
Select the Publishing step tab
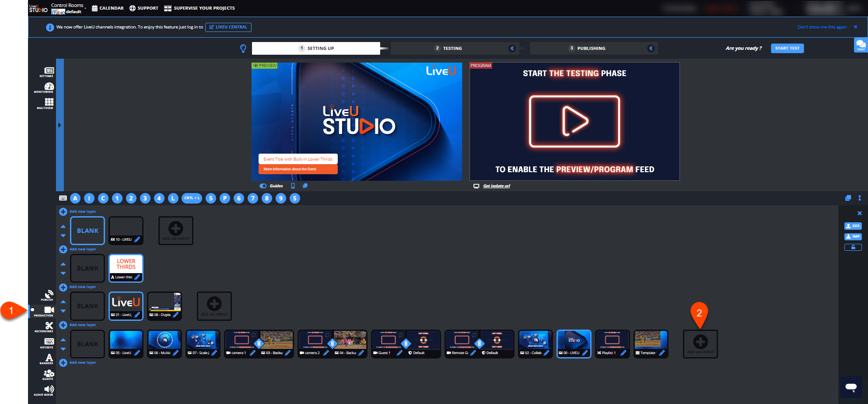pyautogui.click(x=593, y=48)
